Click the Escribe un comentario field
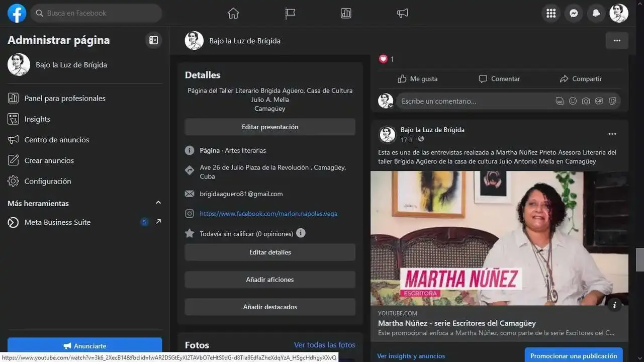644x362 pixels. tap(475, 101)
